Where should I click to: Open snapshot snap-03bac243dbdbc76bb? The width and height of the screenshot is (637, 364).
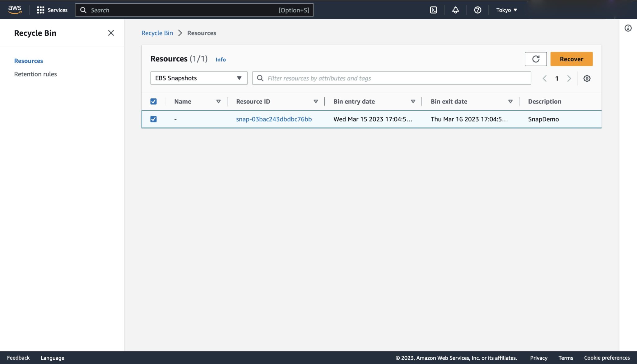click(274, 119)
